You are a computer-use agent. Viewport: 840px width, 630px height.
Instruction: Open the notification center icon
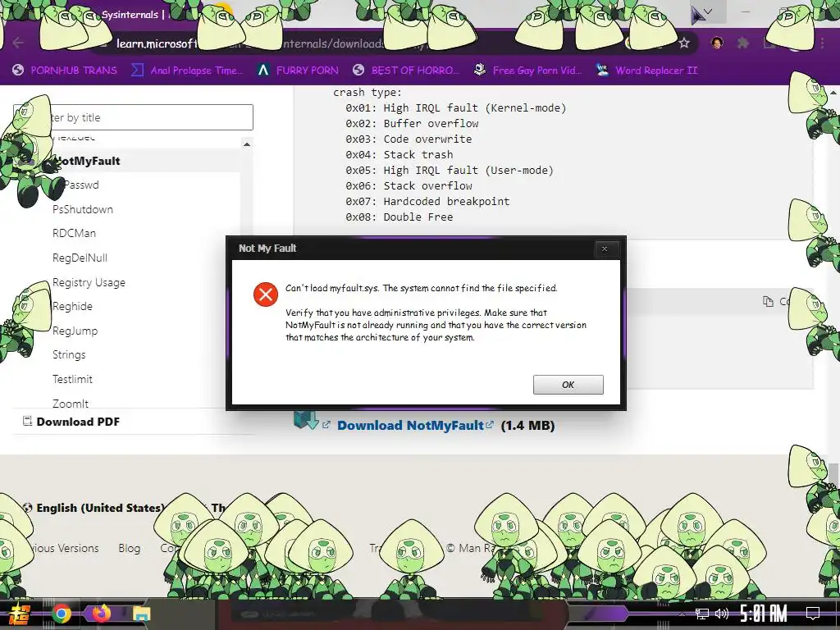[x=813, y=614]
